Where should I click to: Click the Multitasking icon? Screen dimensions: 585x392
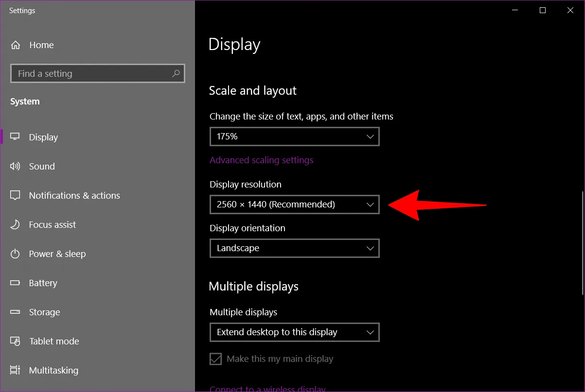pyautogui.click(x=15, y=370)
